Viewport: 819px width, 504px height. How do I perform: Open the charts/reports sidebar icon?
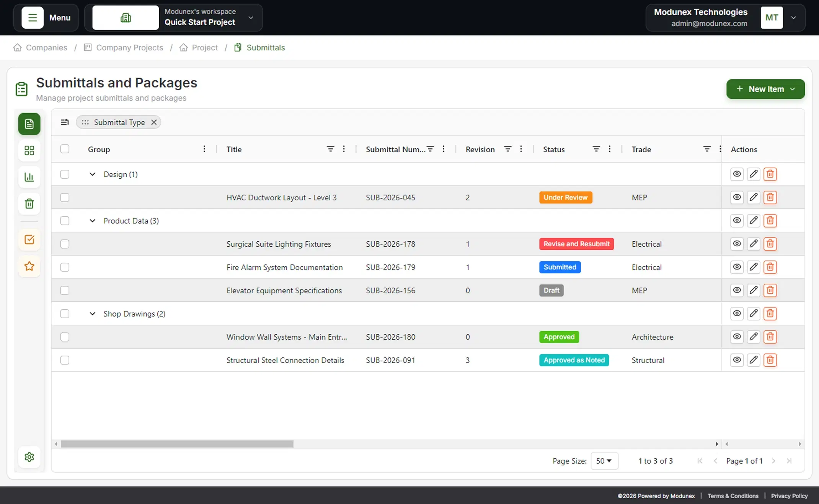coord(29,177)
